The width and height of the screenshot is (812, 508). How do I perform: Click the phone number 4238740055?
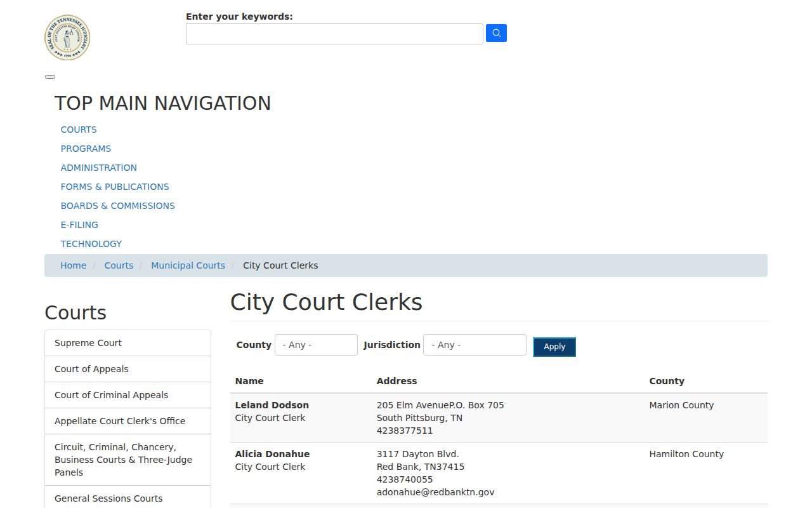tap(405, 479)
